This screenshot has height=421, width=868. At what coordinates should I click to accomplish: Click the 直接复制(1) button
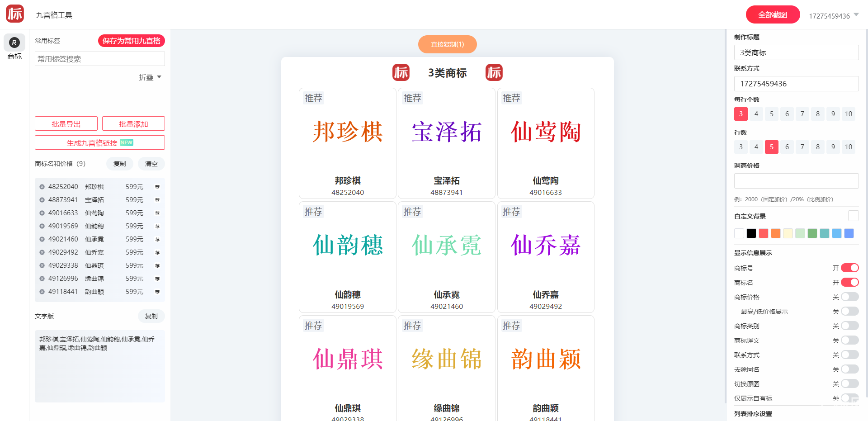[x=448, y=44]
